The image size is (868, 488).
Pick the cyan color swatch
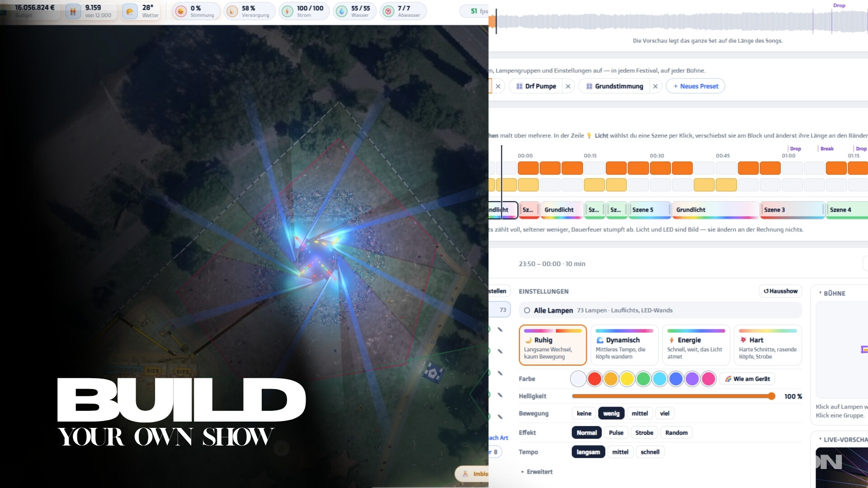(x=660, y=379)
